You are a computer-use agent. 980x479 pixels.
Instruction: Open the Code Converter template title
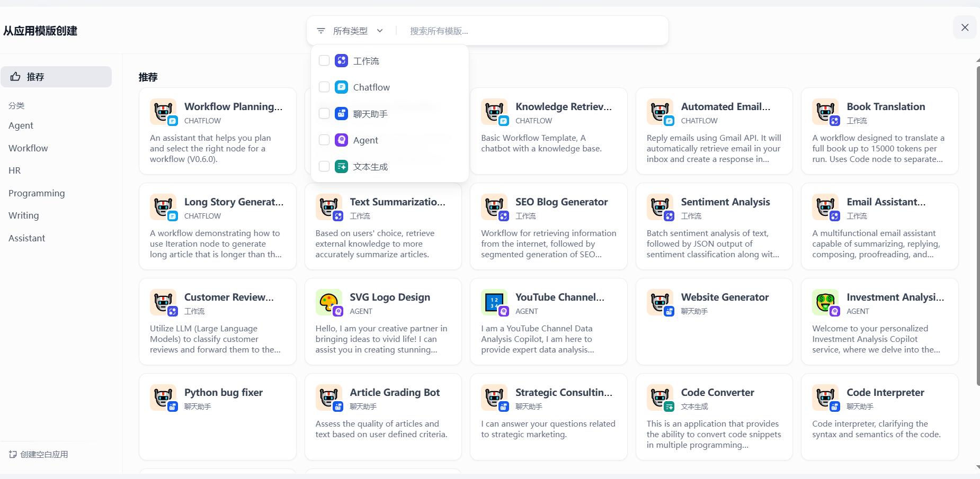pos(717,392)
